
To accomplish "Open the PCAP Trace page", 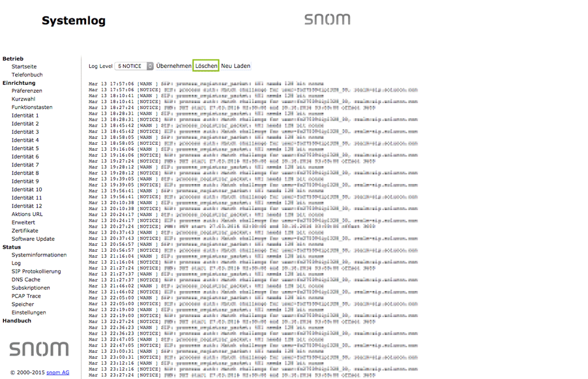I will 26,296.
